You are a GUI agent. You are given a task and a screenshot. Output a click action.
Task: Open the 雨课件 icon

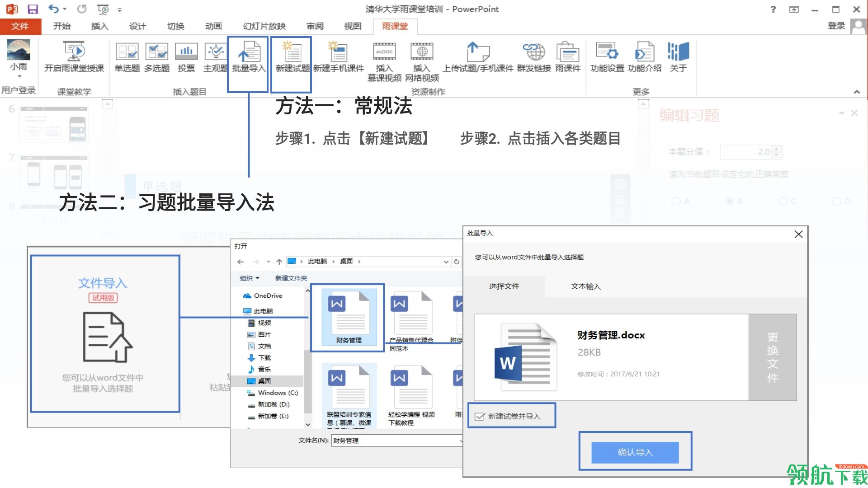tap(568, 57)
